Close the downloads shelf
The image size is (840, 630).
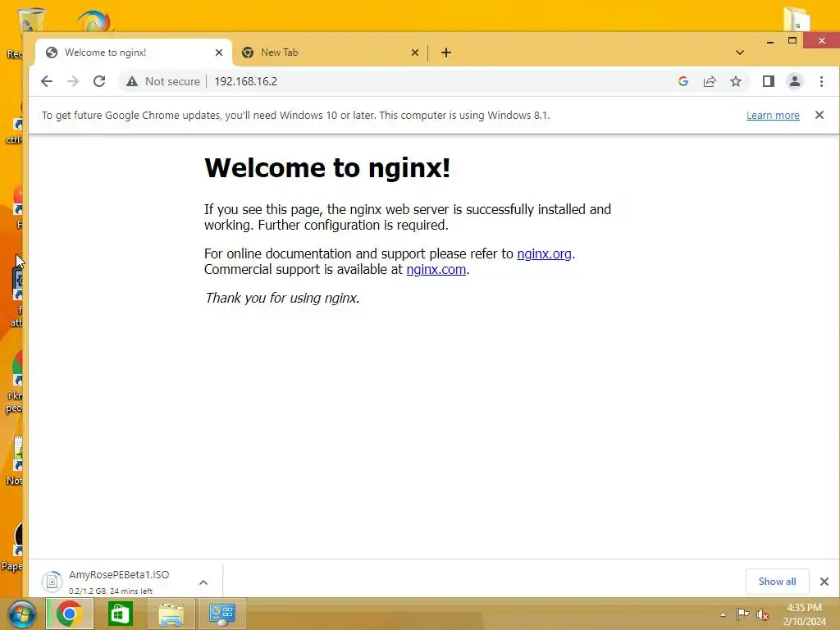pyautogui.click(x=824, y=582)
